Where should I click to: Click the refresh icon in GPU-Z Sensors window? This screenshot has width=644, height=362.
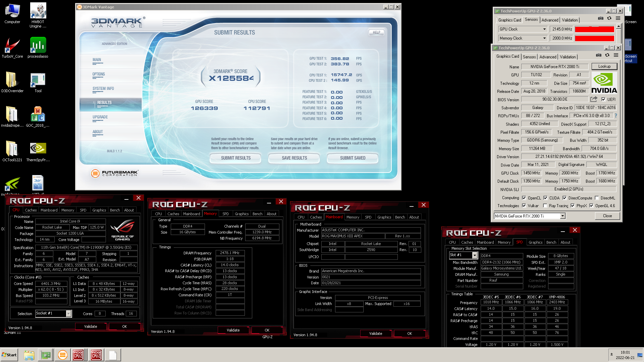(x=609, y=18)
